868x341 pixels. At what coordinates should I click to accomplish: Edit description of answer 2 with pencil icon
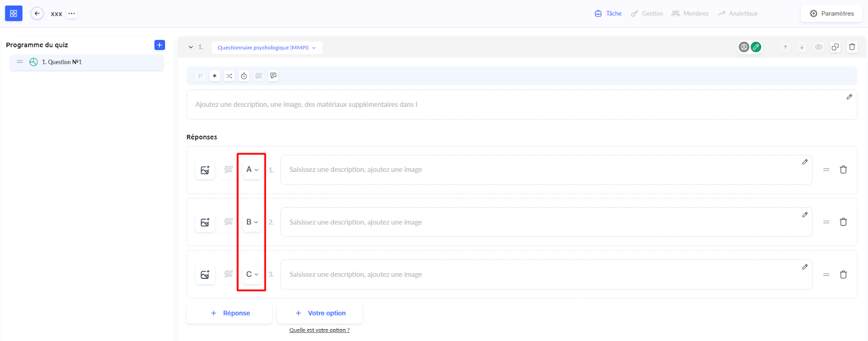point(805,215)
